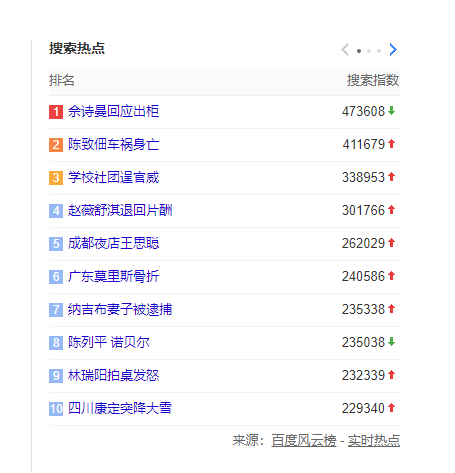Open the 实时热点 source link
This screenshot has height=473, width=455.
click(374, 440)
